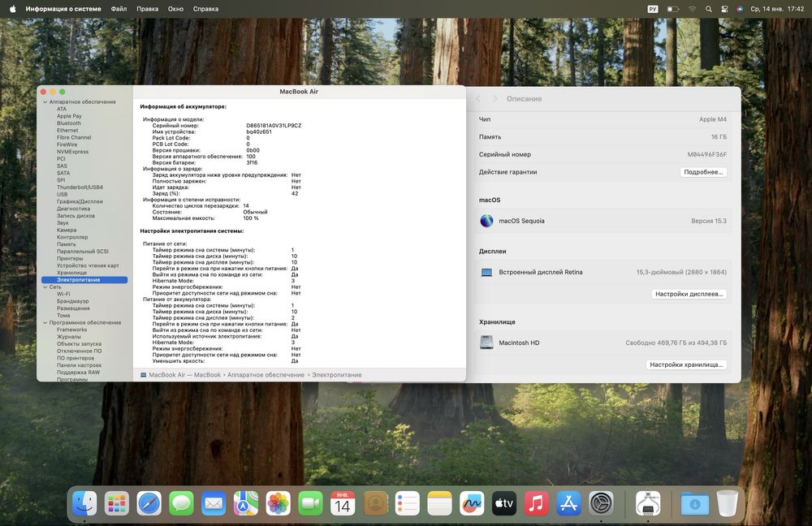Click serial number D865181A0V31LP9CZ value
The height and width of the screenshot is (526, 812).
click(274, 125)
